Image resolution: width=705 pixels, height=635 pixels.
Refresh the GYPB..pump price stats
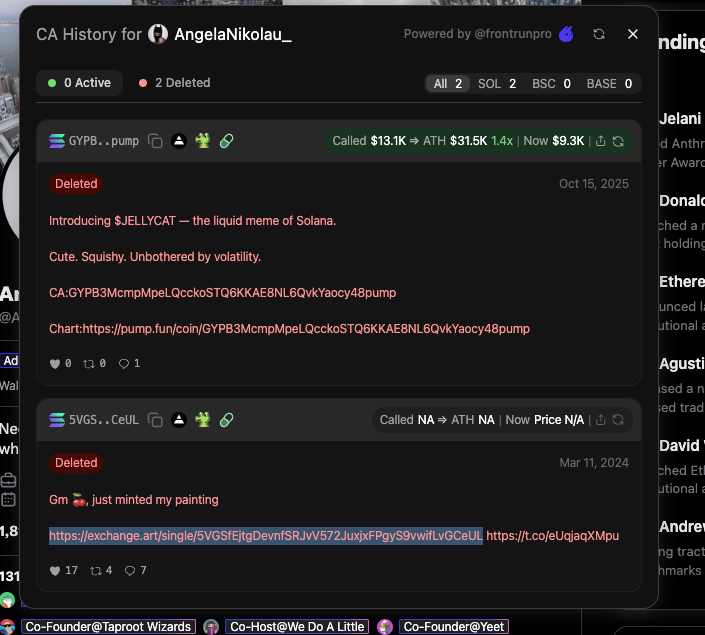618,141
